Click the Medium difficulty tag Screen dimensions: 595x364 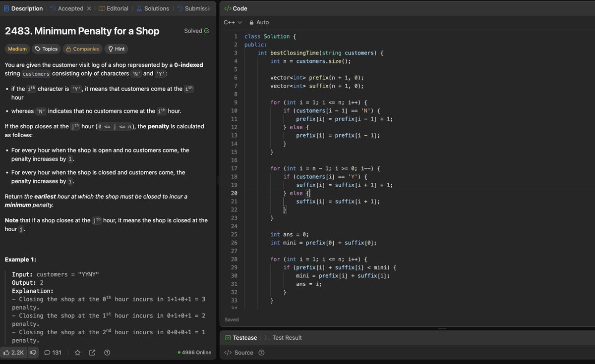tap(17, 49)
